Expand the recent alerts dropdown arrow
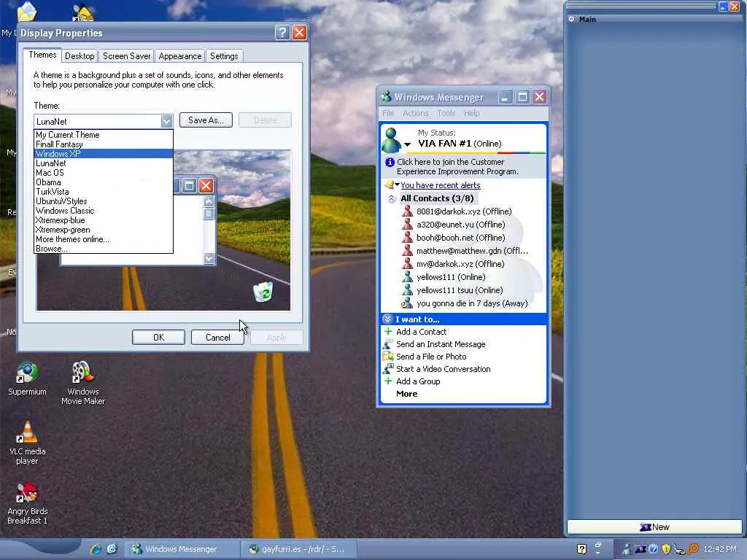This screenshot has width=747, height=560. click(x=397, y=184)
